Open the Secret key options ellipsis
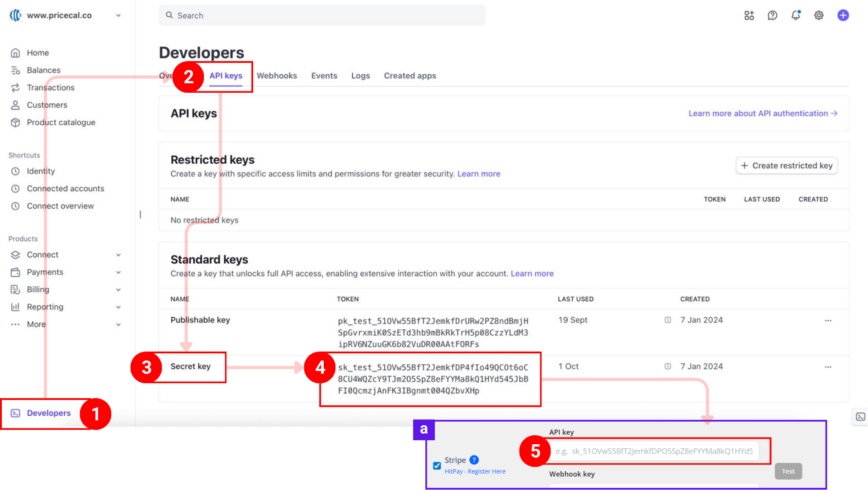Viewport: 868px width, 490px height. point(828,367)
